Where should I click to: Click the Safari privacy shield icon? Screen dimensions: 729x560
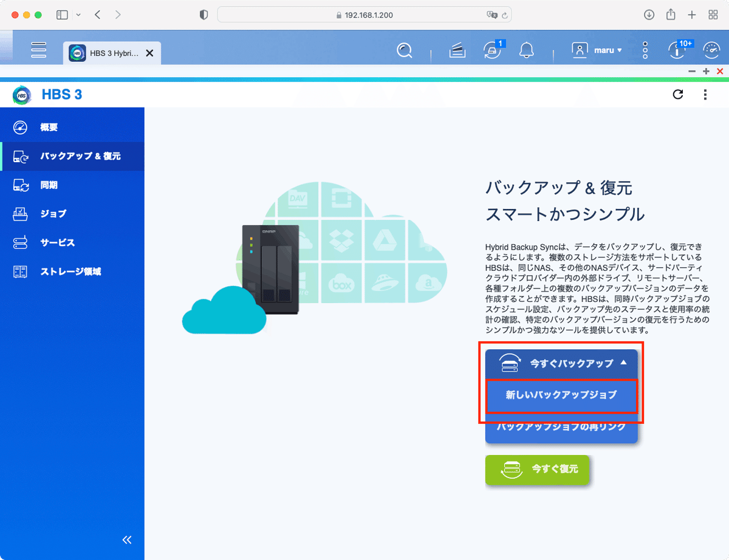[204, 15]
